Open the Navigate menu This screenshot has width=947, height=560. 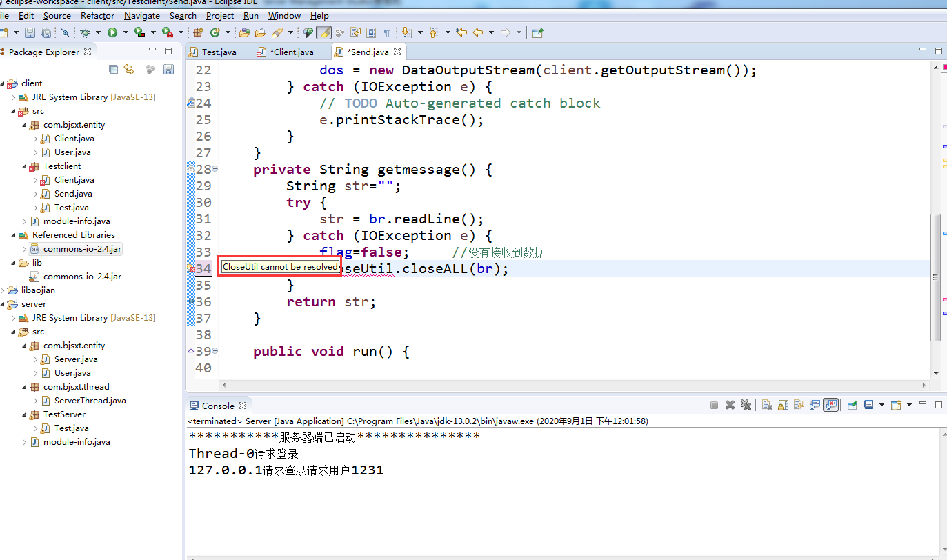pos(142,15)
